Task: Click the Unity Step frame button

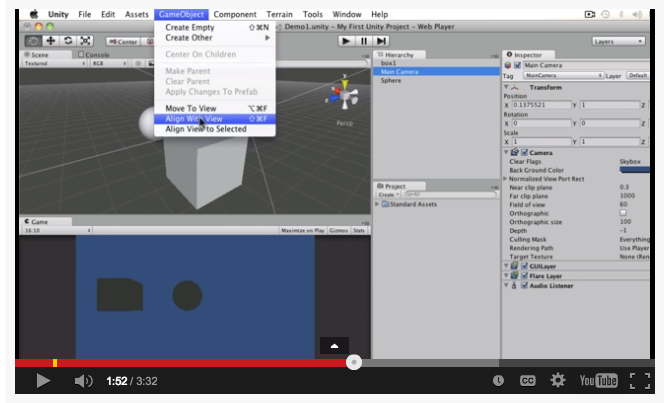Action: (x=381, y=41)
